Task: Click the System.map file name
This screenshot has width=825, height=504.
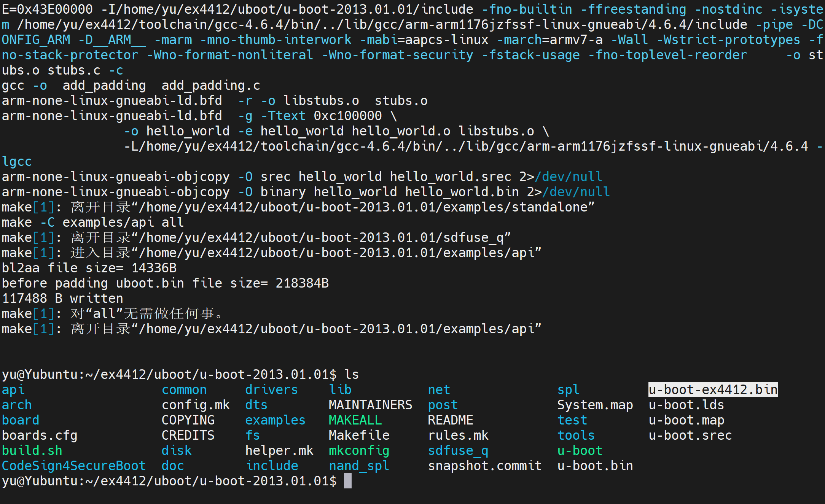Action: click(x=595, y=405)
